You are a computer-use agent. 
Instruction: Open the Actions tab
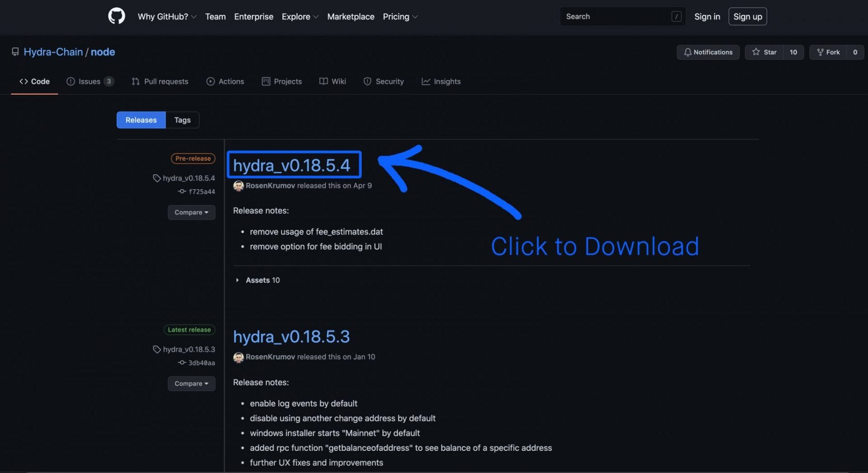point(225,82)
